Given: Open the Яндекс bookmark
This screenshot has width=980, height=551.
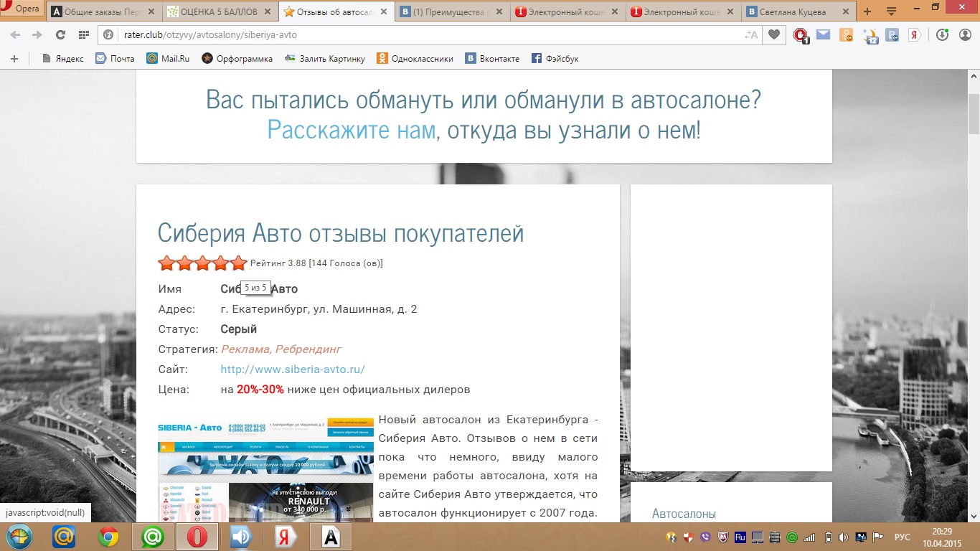Looking at the screenshot, I should [x=63, y=58].
